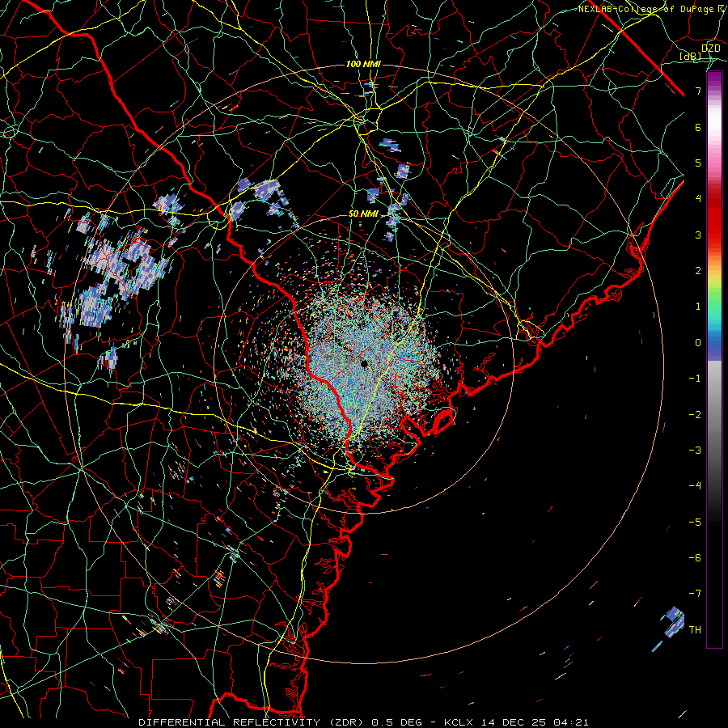Screen dimensions: 728x728
Task: Click the "-4" value on the color scale
Action: coord(695,486)
